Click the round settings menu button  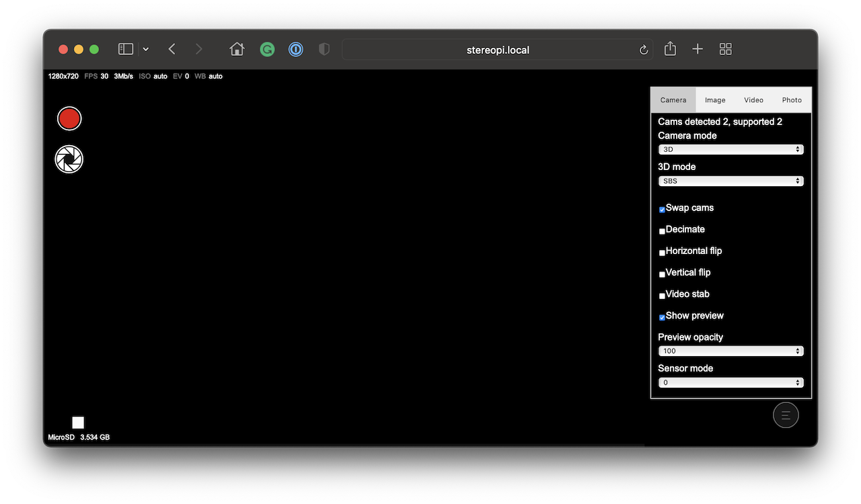pyautogui.click(x=786, y=415)
